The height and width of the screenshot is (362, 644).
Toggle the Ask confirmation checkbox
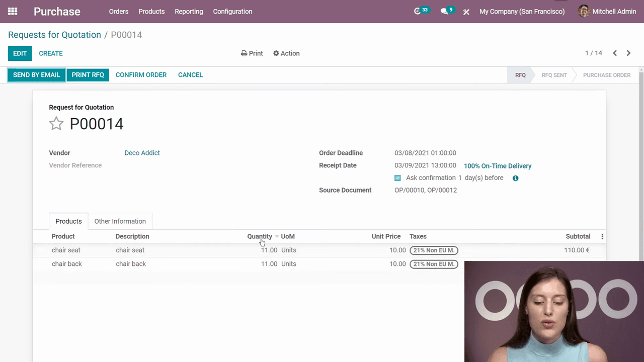coord(397,178)
